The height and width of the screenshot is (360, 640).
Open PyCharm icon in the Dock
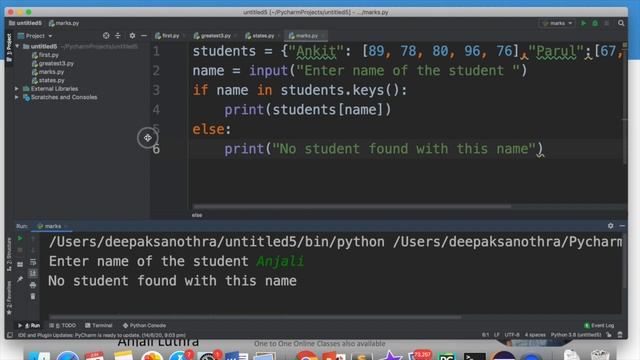pos(447,356)
